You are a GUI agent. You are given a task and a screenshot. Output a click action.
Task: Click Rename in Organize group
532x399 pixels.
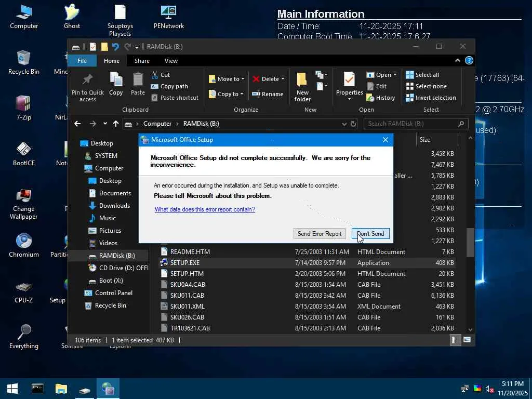tap(268, 94)
